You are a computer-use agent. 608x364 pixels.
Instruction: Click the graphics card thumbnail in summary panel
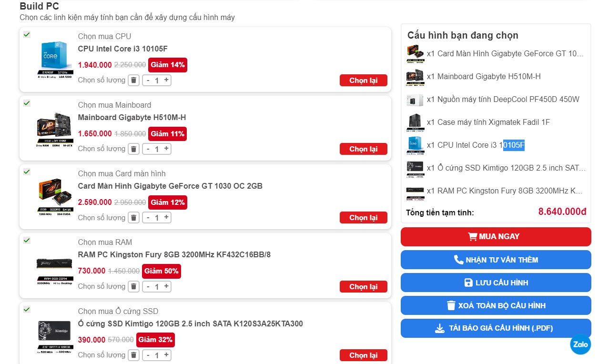click(415, 53)
